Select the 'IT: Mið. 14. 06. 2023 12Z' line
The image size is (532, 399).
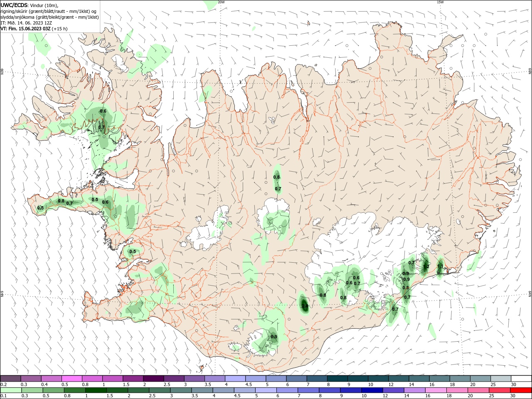pyautogui.click(x=26, y=23)
